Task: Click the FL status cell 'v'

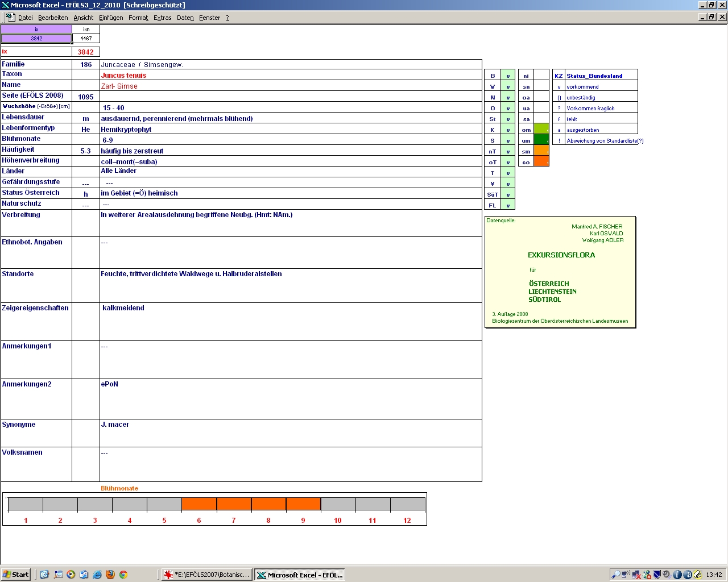Action: pyautogui.click(x=508, y=205)
